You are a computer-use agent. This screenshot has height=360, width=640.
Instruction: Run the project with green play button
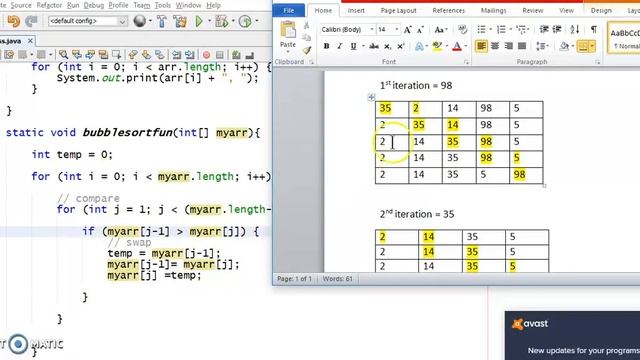[199, 21]
